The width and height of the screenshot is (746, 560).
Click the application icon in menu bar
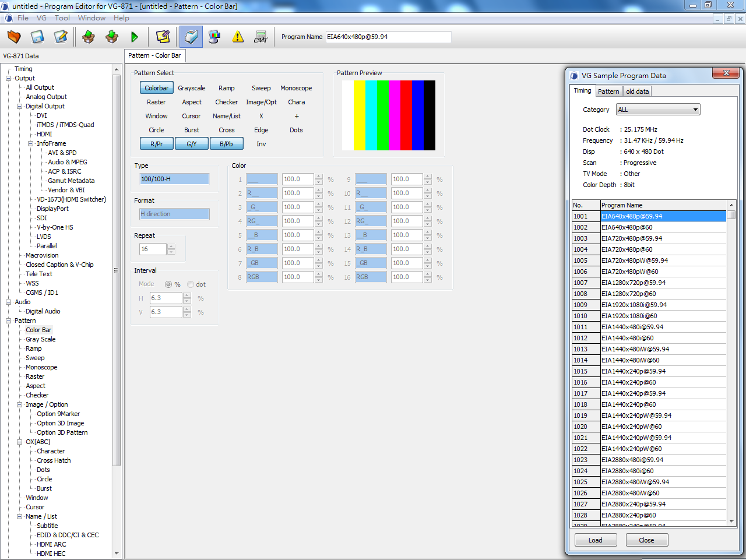coord(8,18)
